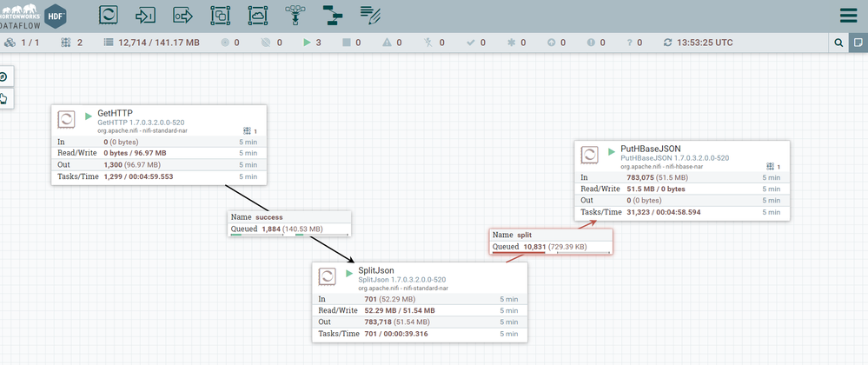Expand the collapsed Navigate palette on left edge
The image size is (868, 365).
[x=3, y=76]
